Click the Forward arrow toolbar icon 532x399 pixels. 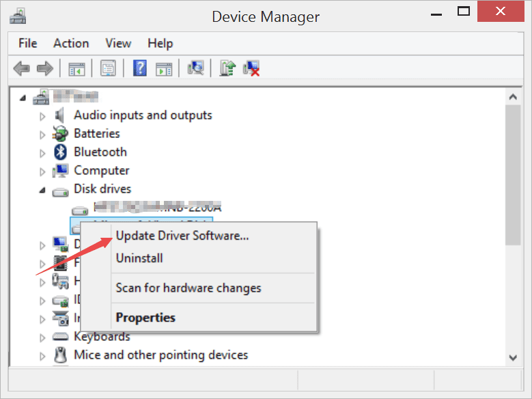tap(45, 68)
